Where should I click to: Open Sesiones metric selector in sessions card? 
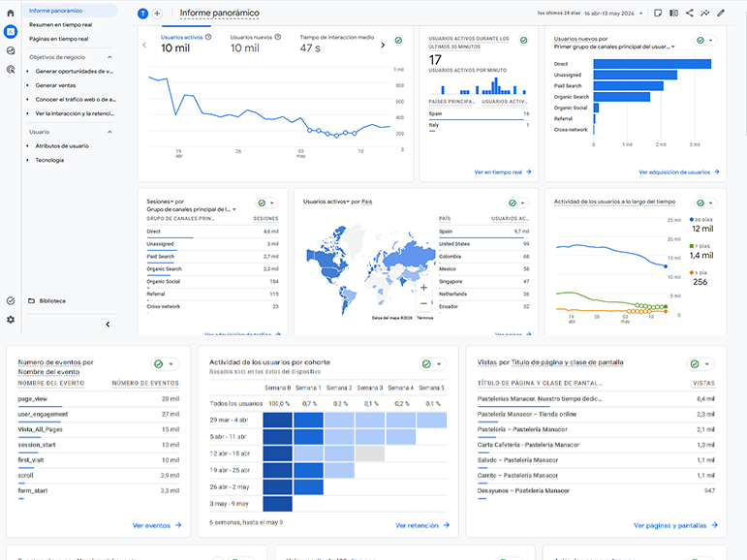[160, 202]
